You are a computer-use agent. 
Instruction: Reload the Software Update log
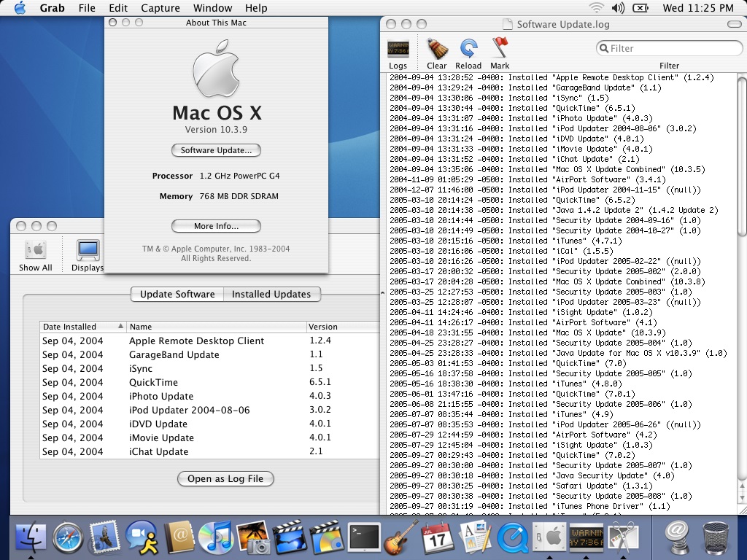[468, 49]
